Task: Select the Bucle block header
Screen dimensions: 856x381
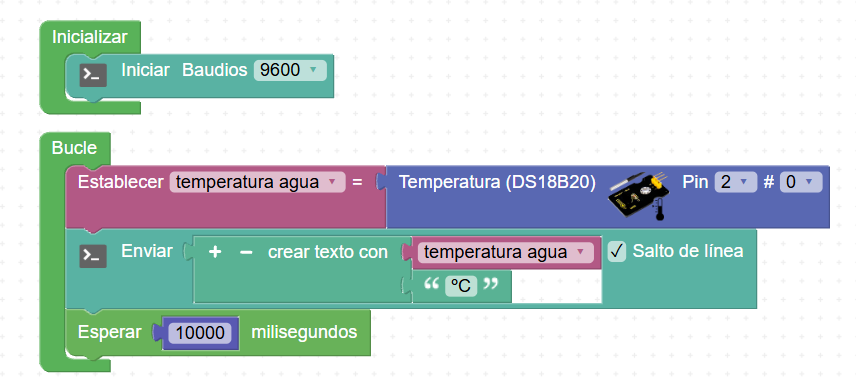Action: pyautogui.click(x=74, y=148)
